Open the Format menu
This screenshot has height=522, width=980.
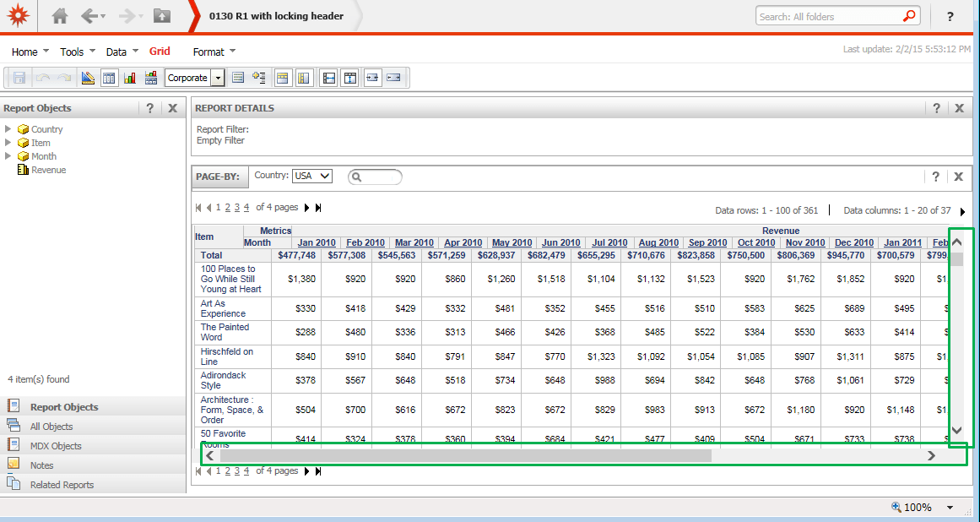coord(214,52)
